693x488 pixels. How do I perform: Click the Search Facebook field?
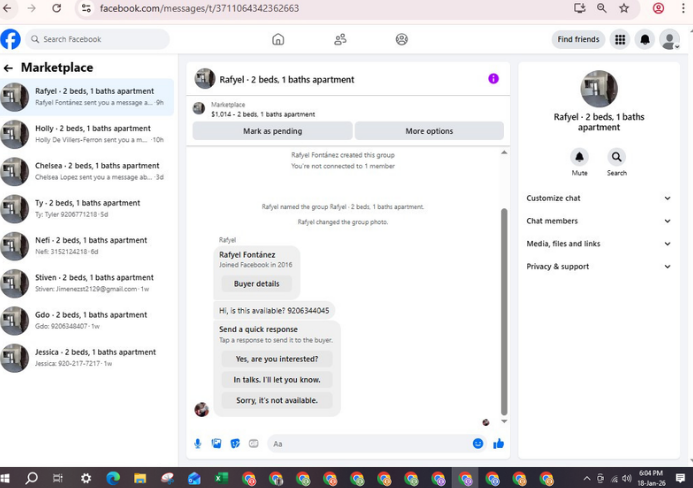pos(97,39)
